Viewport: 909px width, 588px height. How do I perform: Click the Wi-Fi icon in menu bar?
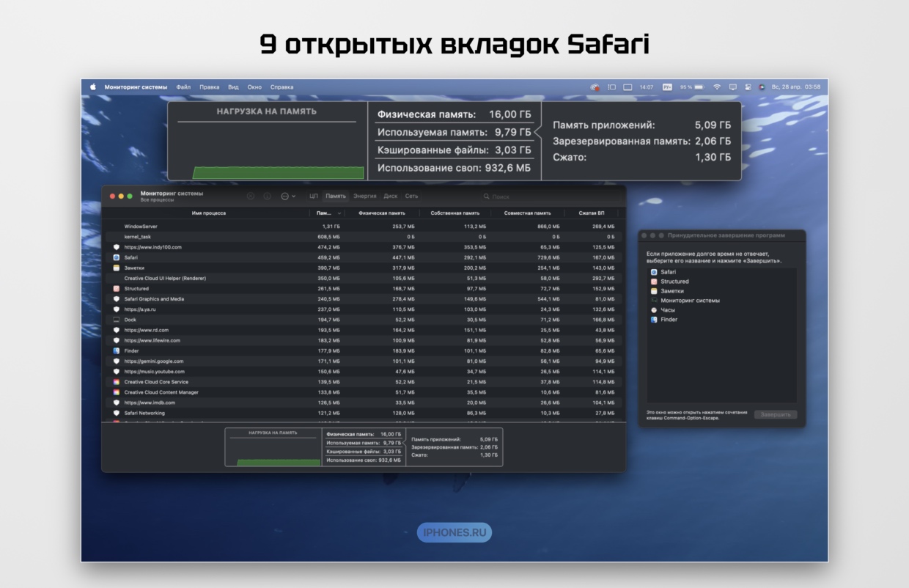(x=717, y=87)
